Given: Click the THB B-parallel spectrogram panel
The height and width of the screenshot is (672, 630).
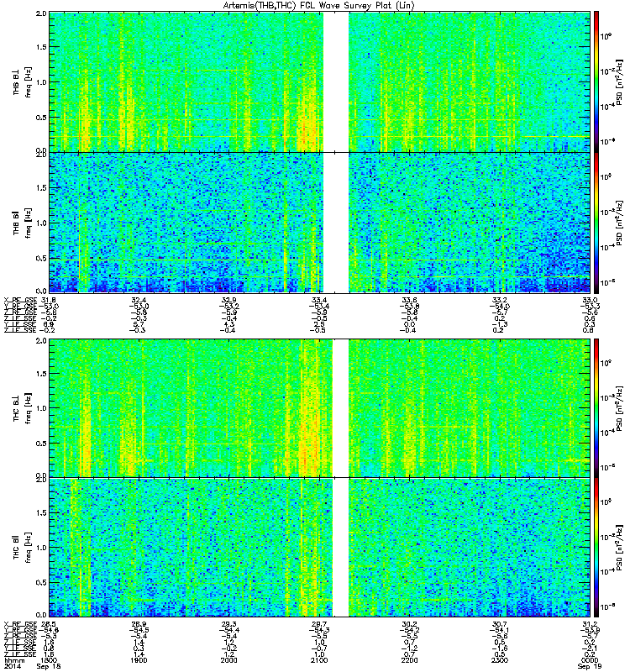Looking at the screenshot, I should pyautogui.click(x=319, y=223).
